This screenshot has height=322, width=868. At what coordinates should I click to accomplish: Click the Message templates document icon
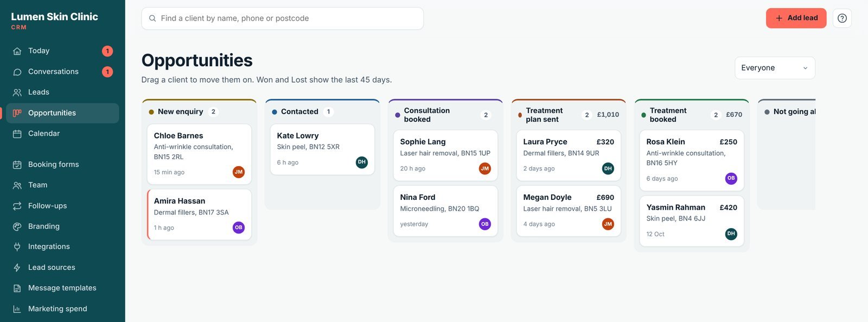click(x=17, y=288)
